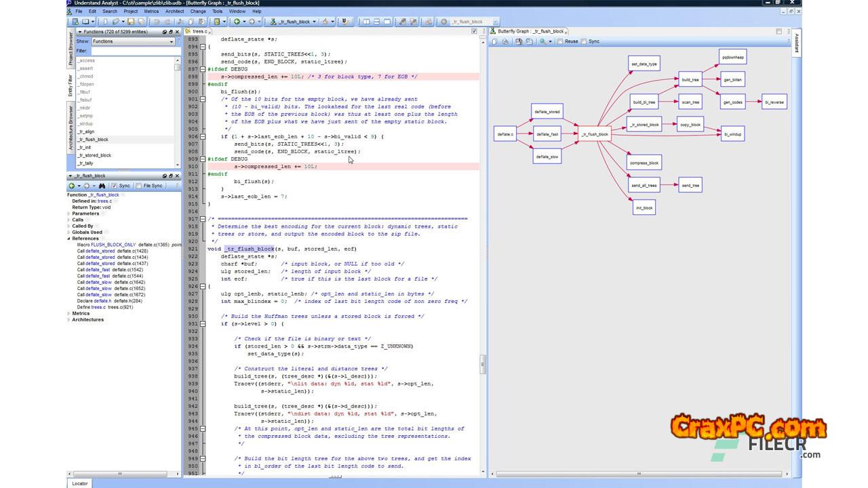Click the green back arrow in main toolbar
Viewport: 868px width, 488px height.
pyautogui.click(x=237, y=22)
